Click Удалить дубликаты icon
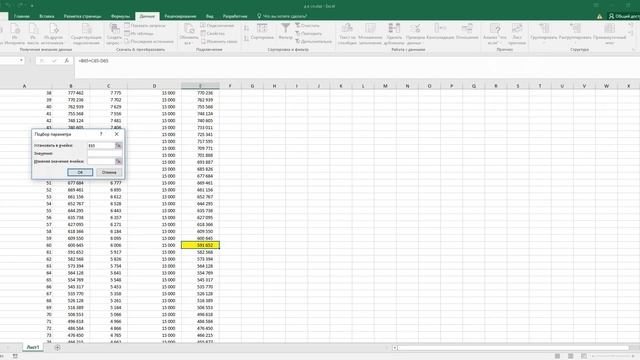640x360 pixels. tap(394, 34)
